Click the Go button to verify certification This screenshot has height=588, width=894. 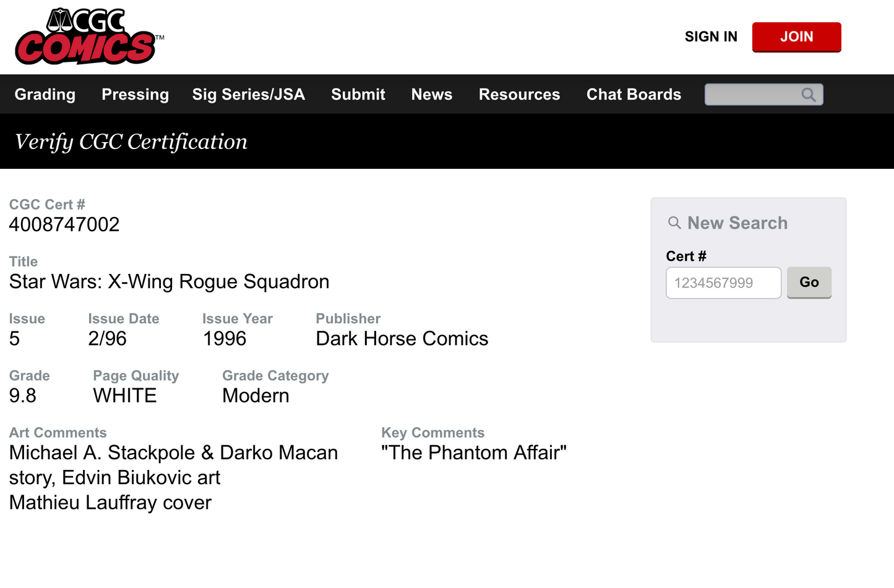point(809,282)
